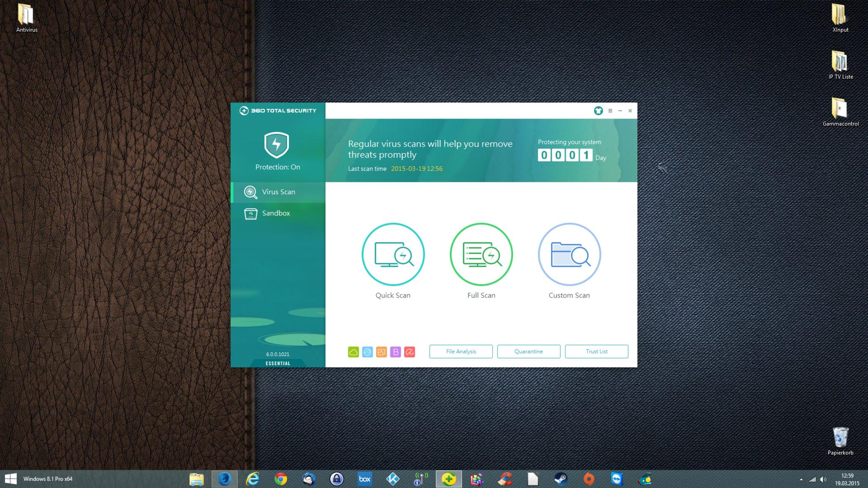868x488 pixels.
Task: Open the blank document taskbar icon
Action: [533, 479]
